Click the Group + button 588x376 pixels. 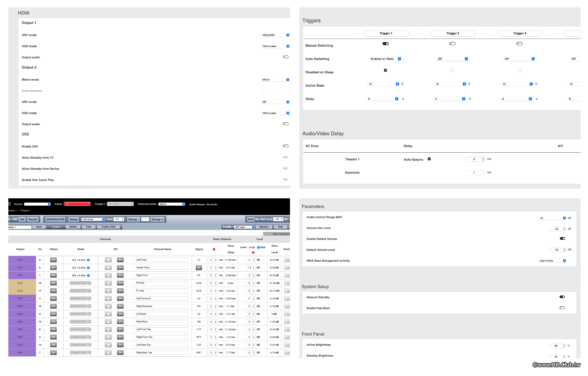pos(157,219)
